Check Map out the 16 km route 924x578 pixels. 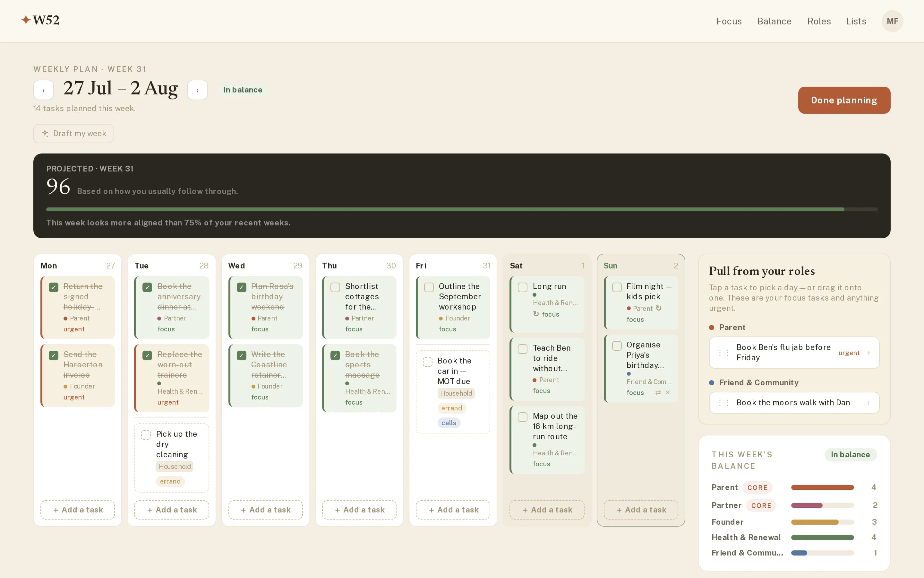pos(523,417)
